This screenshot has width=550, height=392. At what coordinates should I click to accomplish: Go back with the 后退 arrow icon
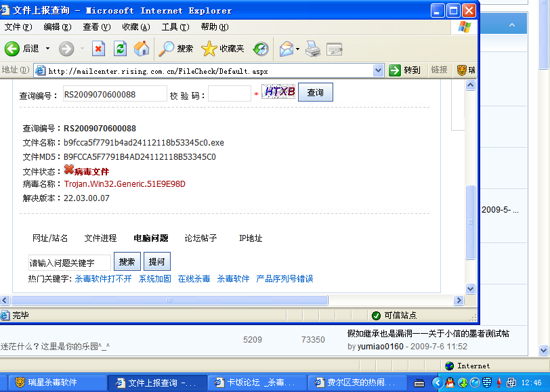tap(12, 49)
